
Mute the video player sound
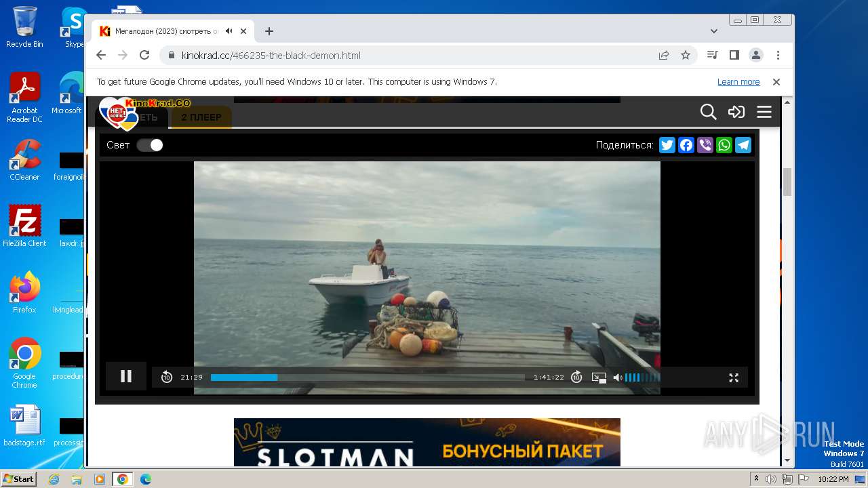click(618, 378)
